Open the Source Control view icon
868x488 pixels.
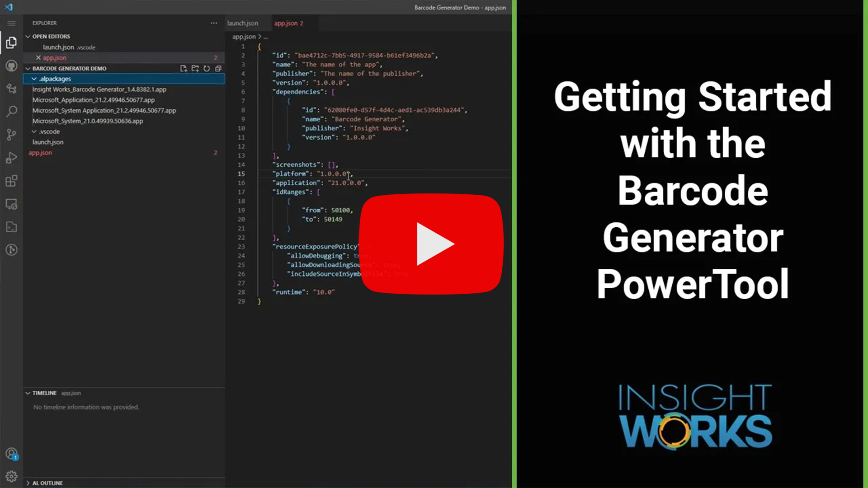(11, 134)
